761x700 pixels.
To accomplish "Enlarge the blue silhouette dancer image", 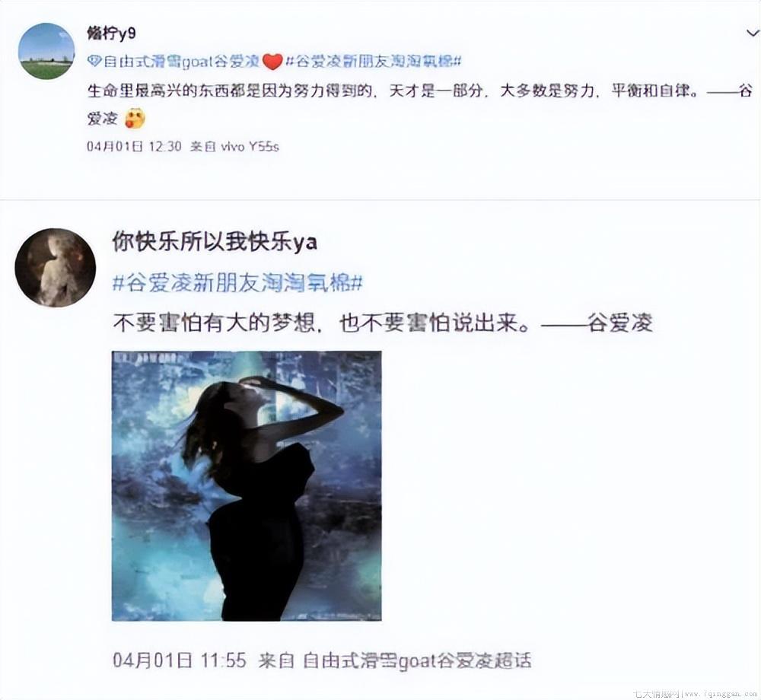I will coord(247,486).
